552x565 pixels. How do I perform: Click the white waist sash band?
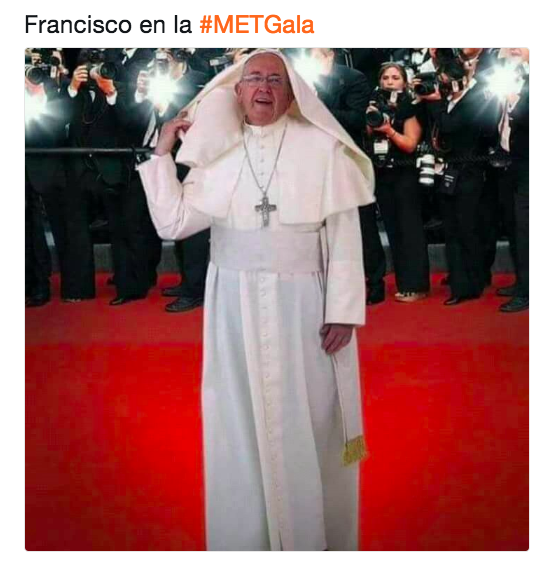[266, 249]
